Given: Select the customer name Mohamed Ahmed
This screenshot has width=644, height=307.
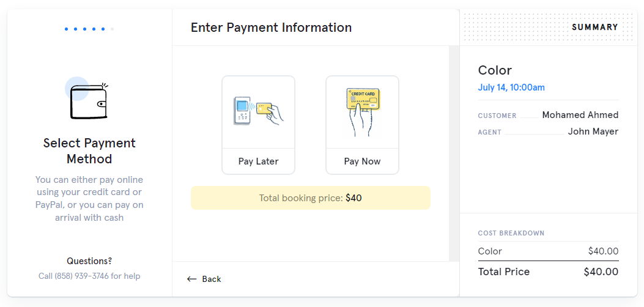Looking at the screenshot, I should (580, 115).
